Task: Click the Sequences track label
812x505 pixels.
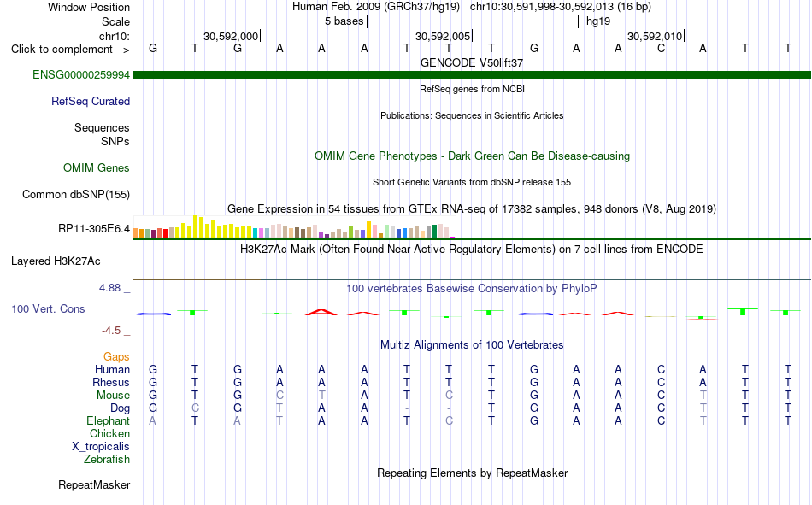Action: pos(102,127)
